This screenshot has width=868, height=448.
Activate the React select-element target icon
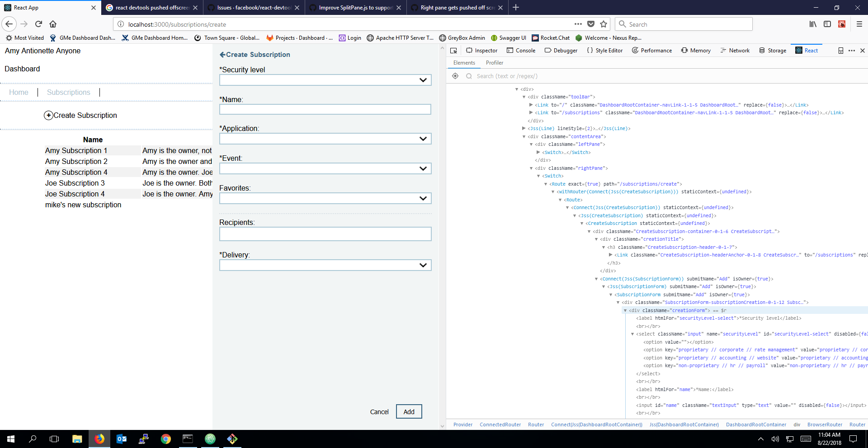(455, 76)
